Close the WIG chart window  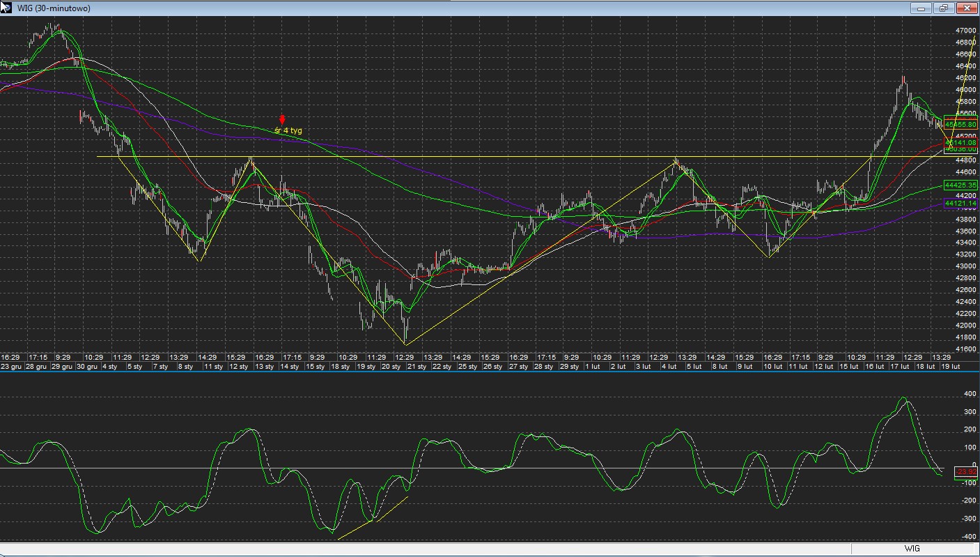(x=967, y=8)
